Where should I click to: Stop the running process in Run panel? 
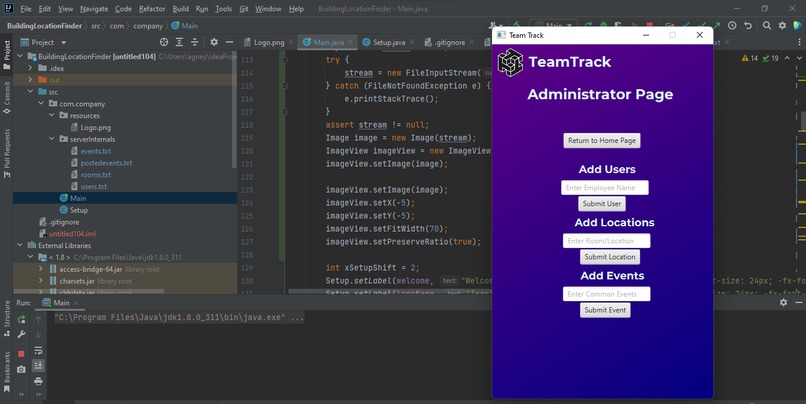(21, 354)
